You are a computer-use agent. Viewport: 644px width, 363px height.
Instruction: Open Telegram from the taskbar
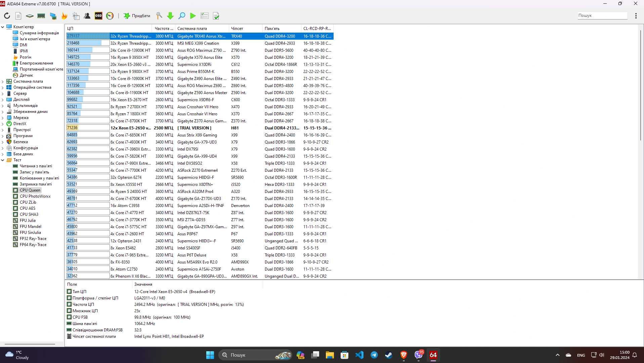[x=374, y=355]
